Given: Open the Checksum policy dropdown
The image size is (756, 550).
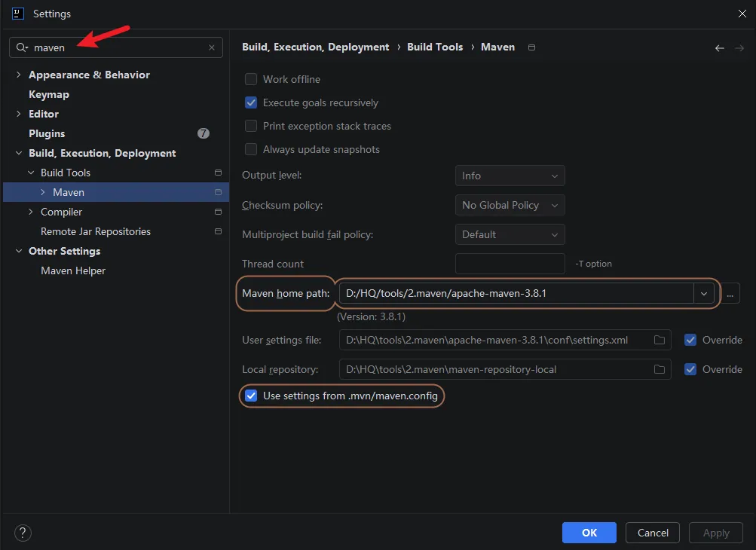Looking at the screenshot, I should (x=510, y=206).
